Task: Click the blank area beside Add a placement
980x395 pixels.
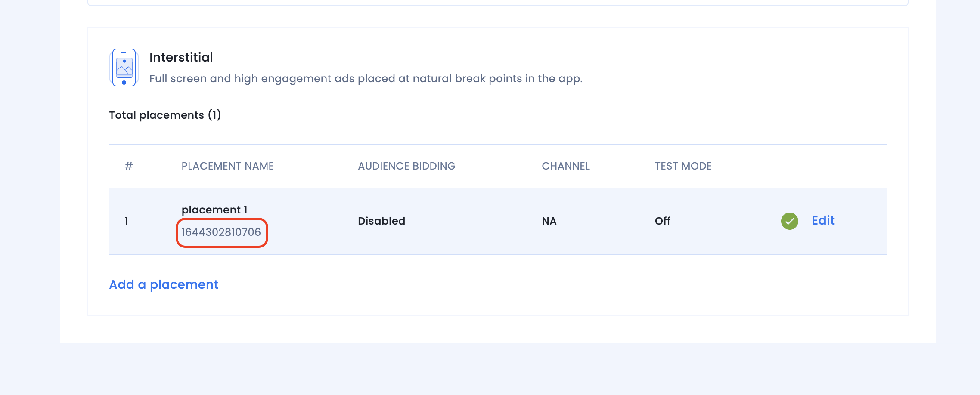Action: pyautogui.click(x=551, y=284)
